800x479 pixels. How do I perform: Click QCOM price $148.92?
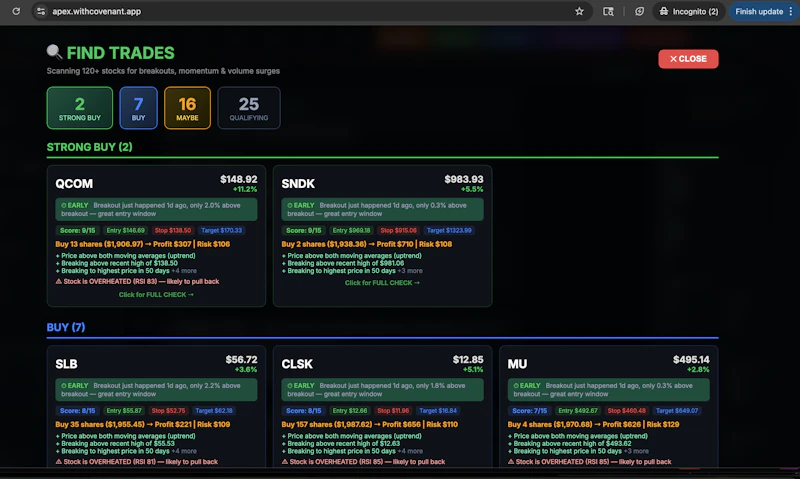pyautogui.click(x=238, y=179)
